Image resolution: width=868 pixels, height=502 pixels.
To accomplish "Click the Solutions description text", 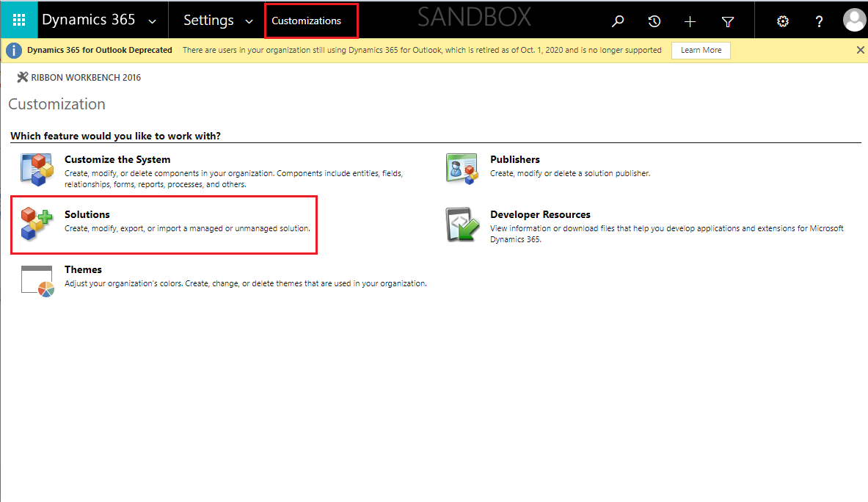I will 187,228.
